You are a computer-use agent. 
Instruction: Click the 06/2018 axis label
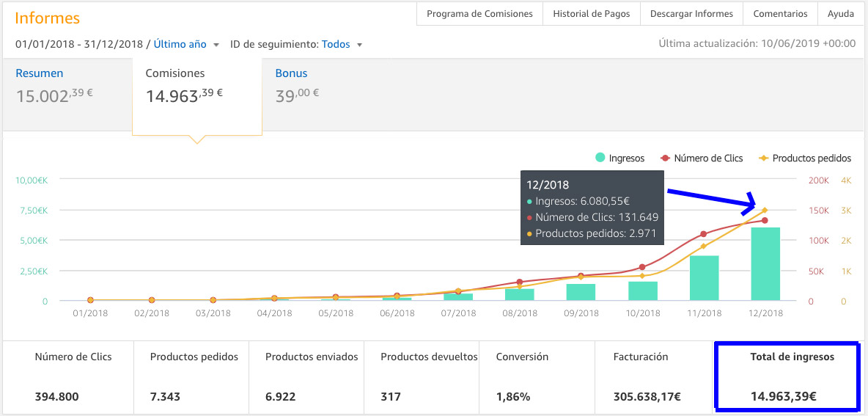(397, 313)
